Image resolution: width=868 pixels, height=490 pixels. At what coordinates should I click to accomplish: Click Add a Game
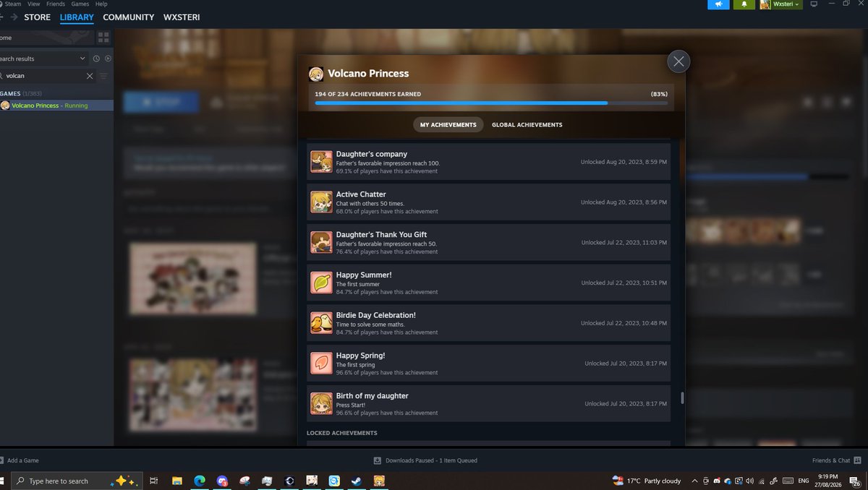[x=20, y=460]
